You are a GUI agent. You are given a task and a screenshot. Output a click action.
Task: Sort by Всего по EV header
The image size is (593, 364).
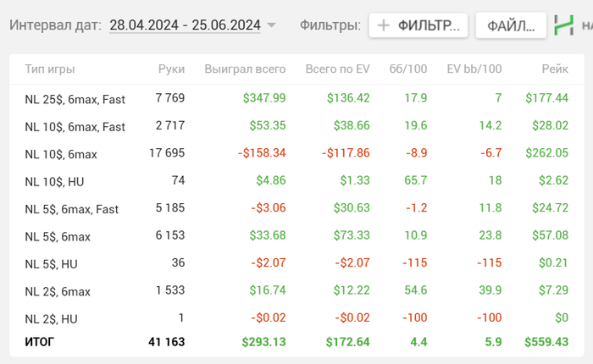pyautogui.click(x=337, y=69)
